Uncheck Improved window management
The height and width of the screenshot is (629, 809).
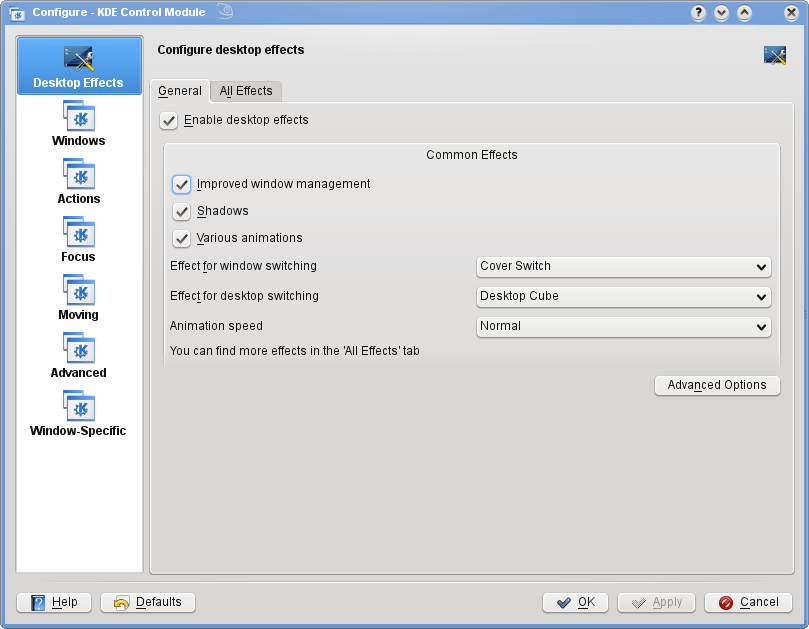pos(181,185)
